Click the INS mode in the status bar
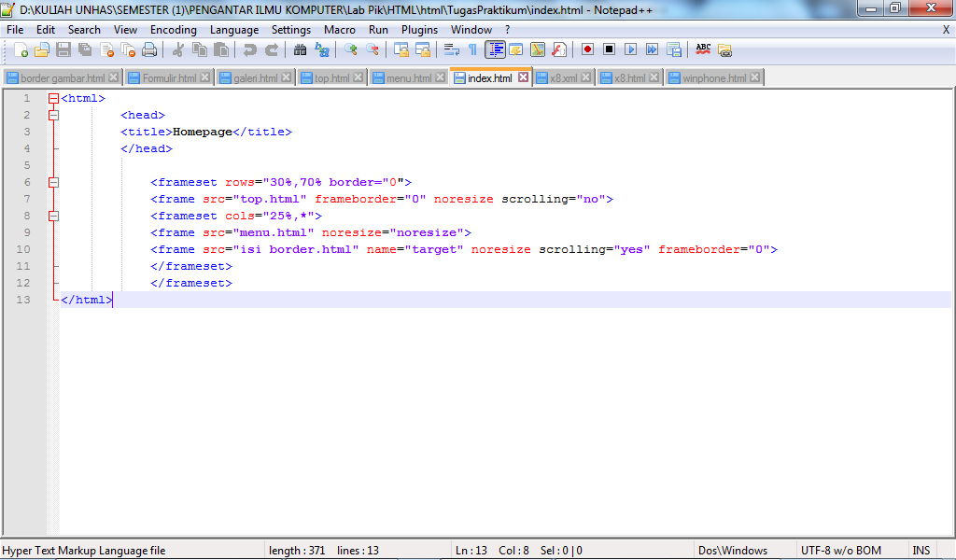 click(921, 551)
